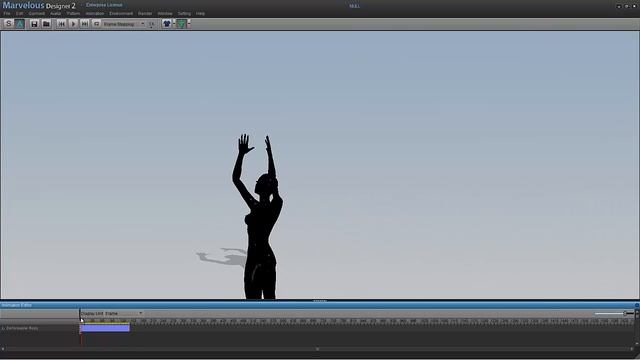
Task: Open the arrow beside the green mesh icon
Action: click(189, 24)
